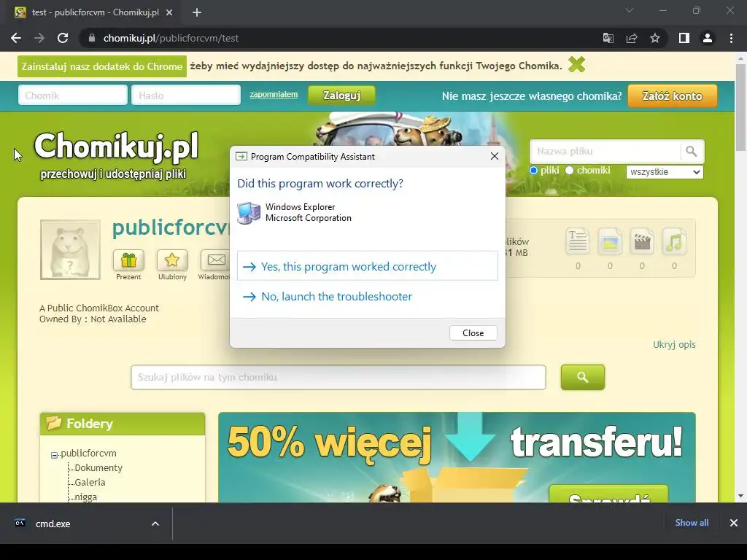Screen dimensions: 747x560
Task: Click the 'Ukryj opis' link
Action: coord(674,344)
